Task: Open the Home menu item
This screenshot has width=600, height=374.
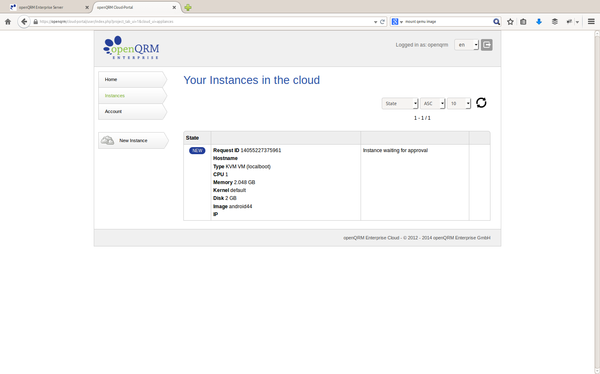Action: point(132,79)
